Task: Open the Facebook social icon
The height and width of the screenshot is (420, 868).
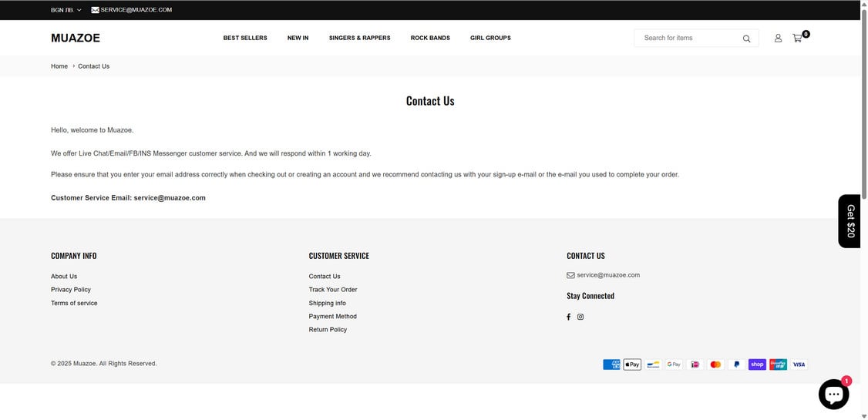Action: (x=569, y=317)
